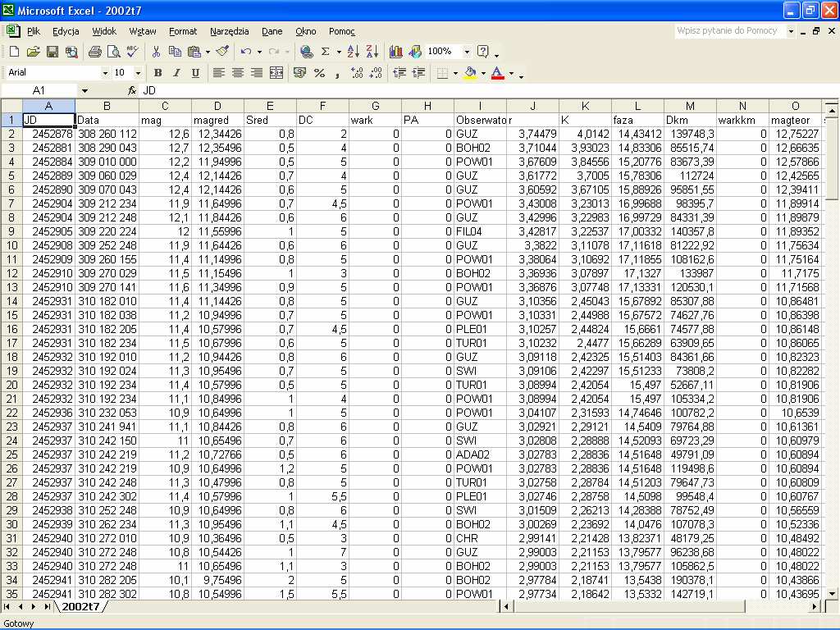Save the workbook with floppy icon
Image resolution: width=840 pixels, height=630 pixels.
(52, 52)
